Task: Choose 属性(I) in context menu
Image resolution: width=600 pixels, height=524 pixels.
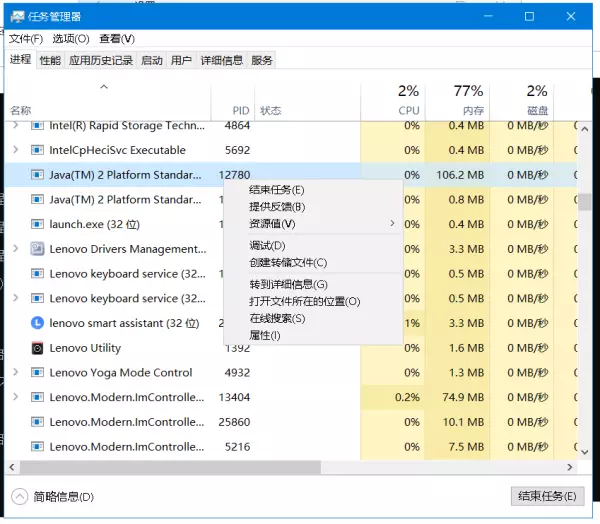Action: (313, 335)
